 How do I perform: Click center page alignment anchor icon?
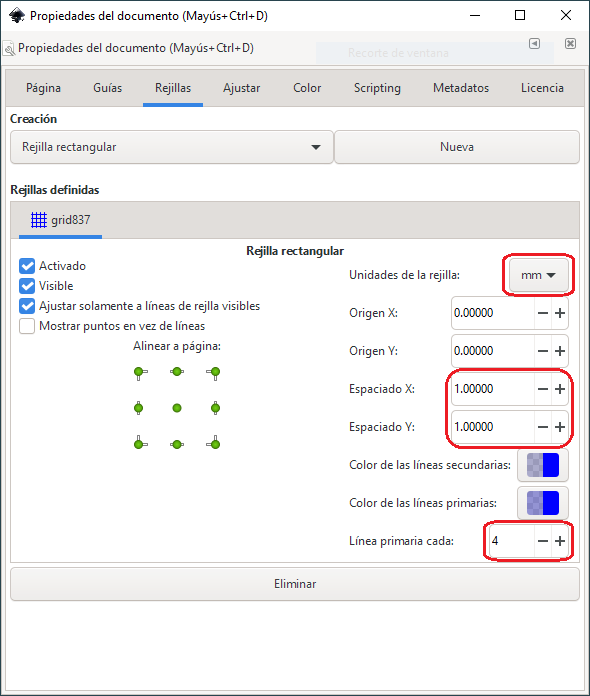(x=177, y=407)
